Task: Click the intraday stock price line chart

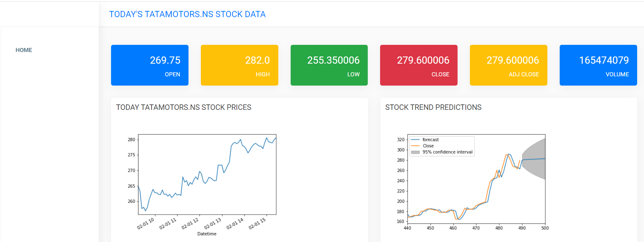Action: click(207, 175)
